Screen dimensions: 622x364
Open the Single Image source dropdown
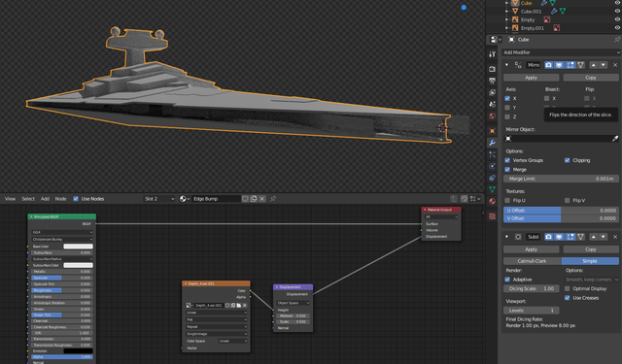point(216,334)
